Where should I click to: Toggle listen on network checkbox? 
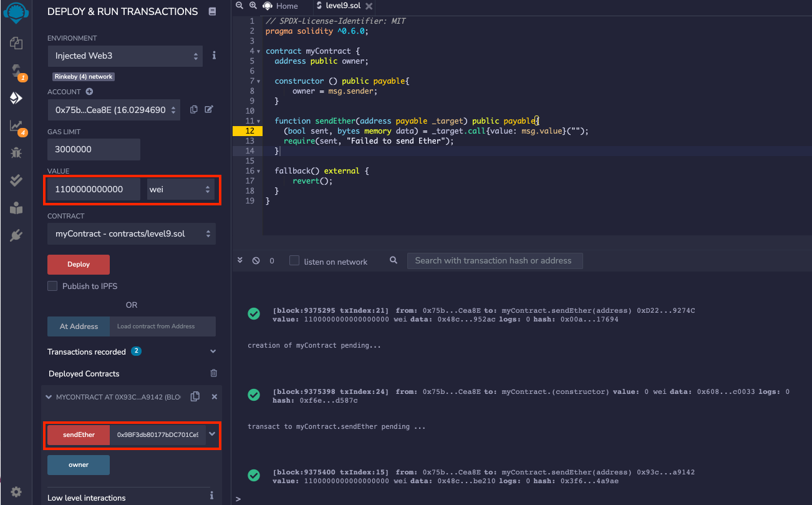click(294, 260)
